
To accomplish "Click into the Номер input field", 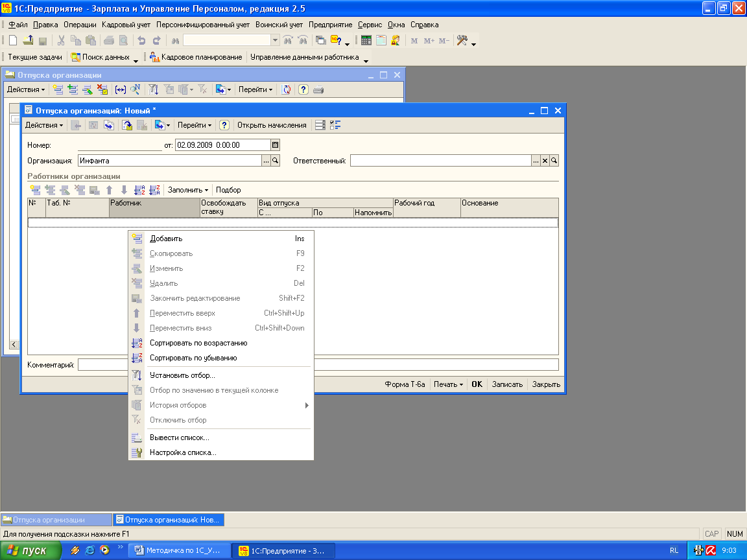I will tap(119, 145).
